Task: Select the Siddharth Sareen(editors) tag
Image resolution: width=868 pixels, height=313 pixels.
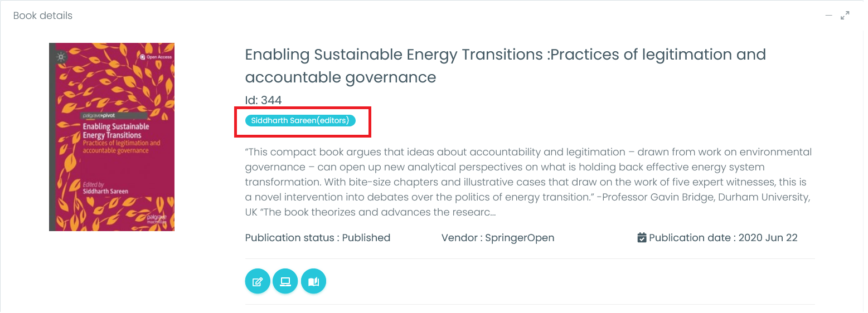Action: point(300,120)
